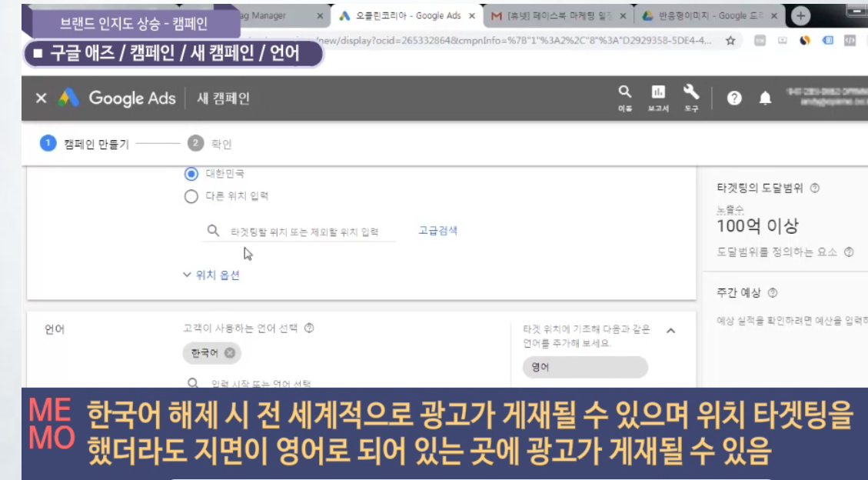Open the notifications bell icon
The image size is (868, 480).
[x=765, y=98]
